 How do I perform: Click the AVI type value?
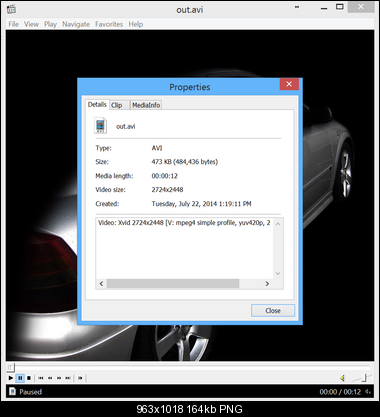coord(157,148)
